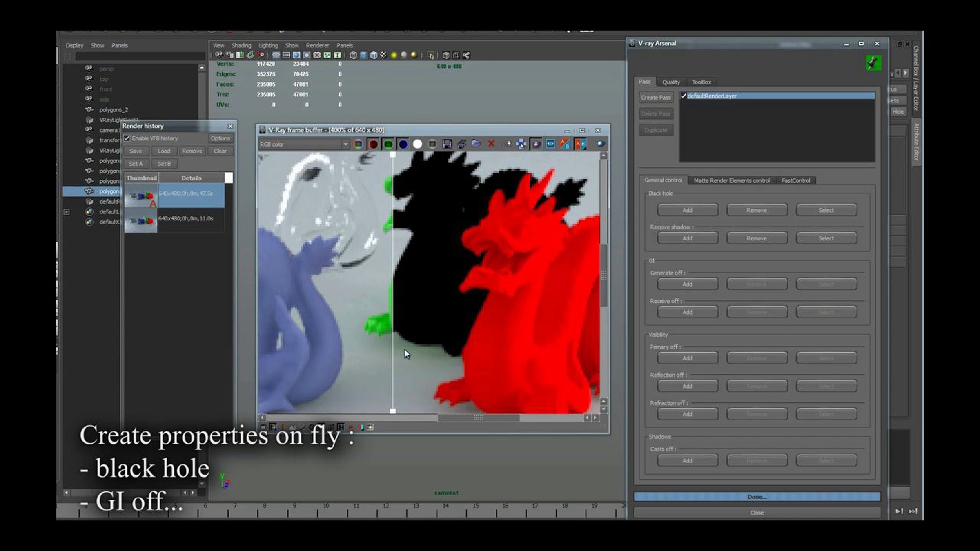Click the frame buffer horizontal scrollbar
The width and height of the screenshot is (980, 551).
tap(479, 418)
